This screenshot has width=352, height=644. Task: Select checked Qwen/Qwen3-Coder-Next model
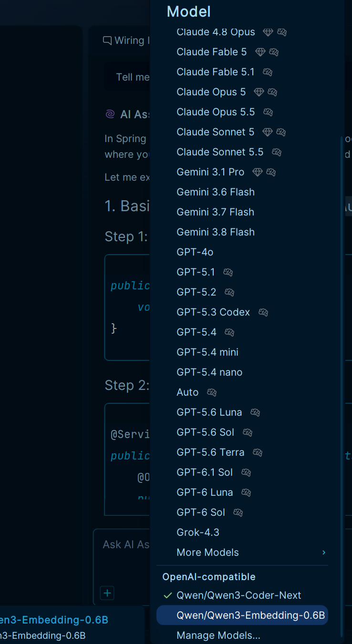coord(242,595)
